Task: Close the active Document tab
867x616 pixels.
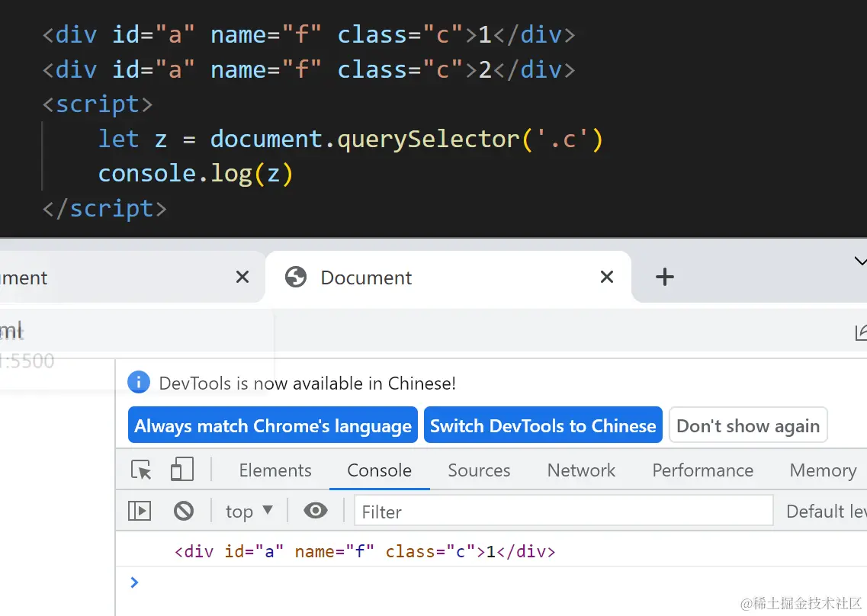Action: coord(607,277)
